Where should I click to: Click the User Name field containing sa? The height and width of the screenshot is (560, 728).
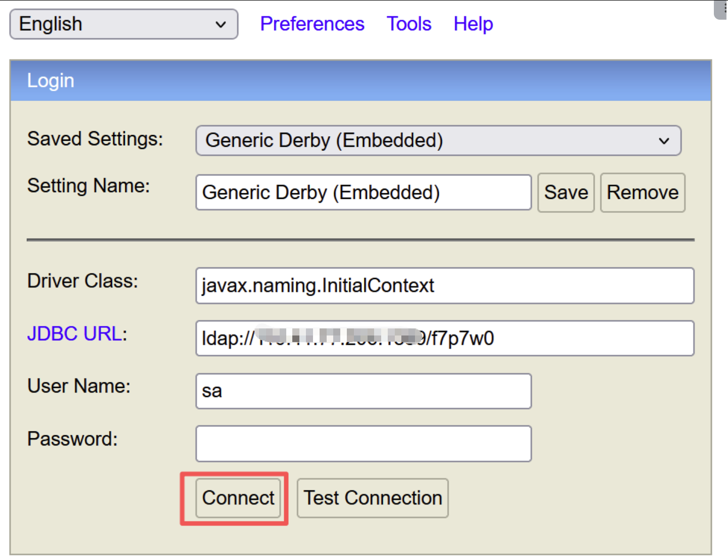[363, 391]
